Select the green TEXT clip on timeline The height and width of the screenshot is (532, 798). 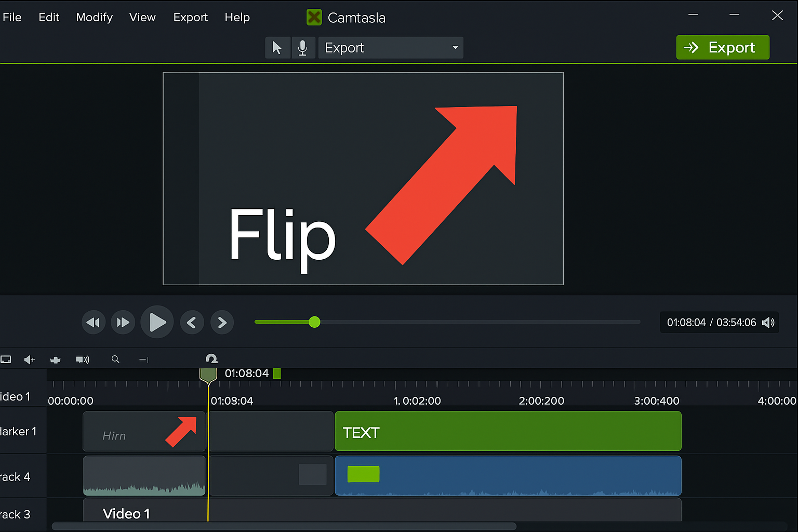pyautogui.click(x=508, y=431)
